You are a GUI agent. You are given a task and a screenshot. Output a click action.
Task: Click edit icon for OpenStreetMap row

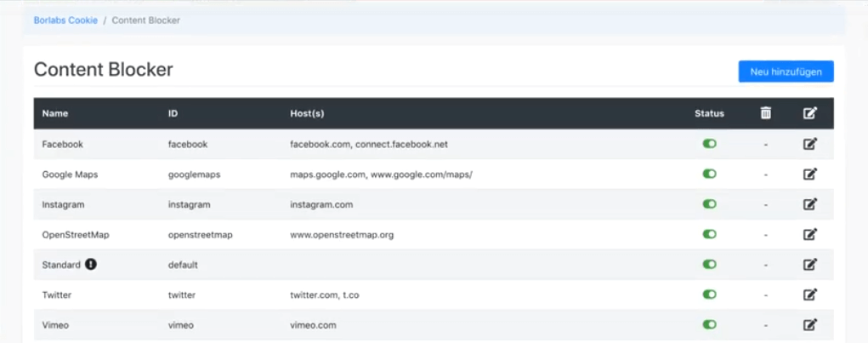tap(810, 234)
